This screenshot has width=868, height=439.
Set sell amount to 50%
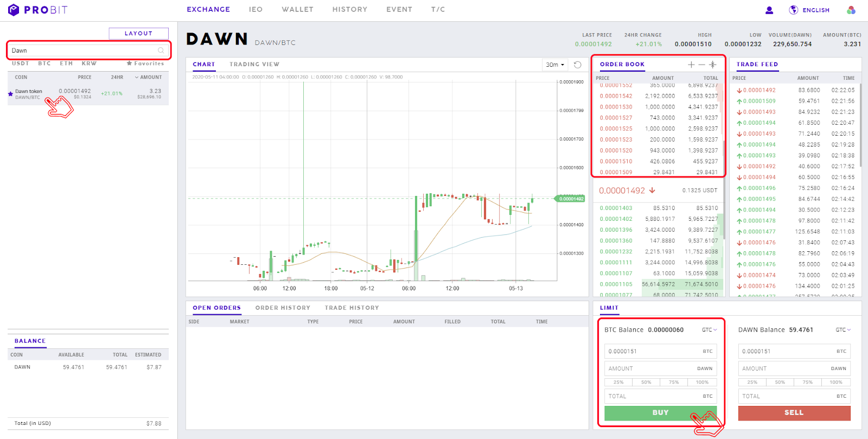(x=780, y=382)
